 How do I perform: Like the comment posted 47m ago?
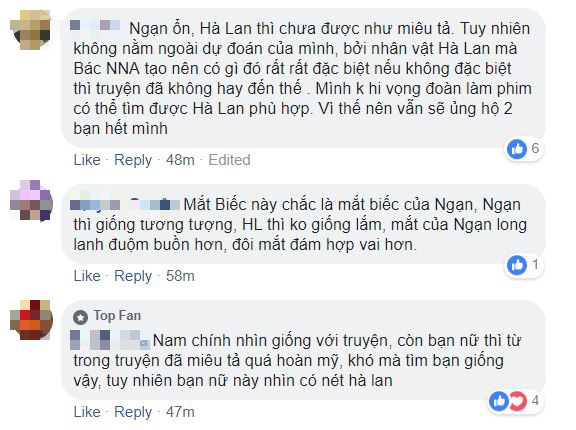(x=87, y=412)
